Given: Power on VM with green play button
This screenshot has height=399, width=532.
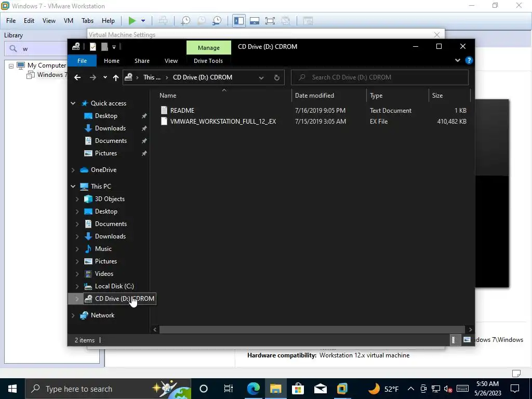Looking at the screenshot, I should click(x=132, y=21).
